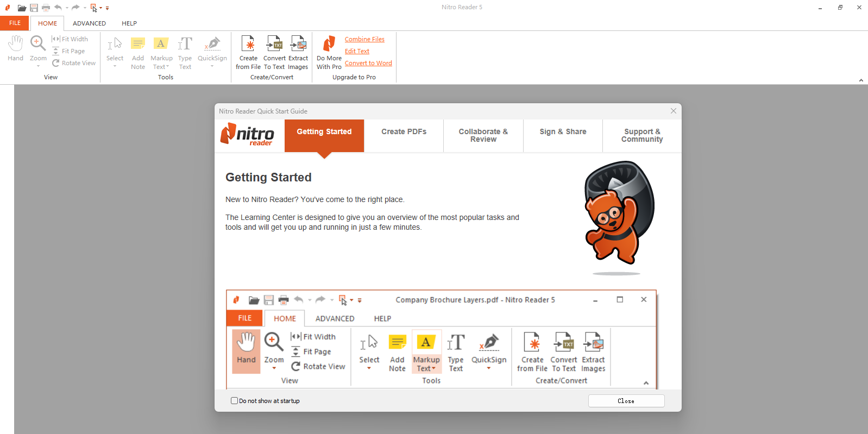
Task: Click Convert To Text icon
Action: pos(274,44)
